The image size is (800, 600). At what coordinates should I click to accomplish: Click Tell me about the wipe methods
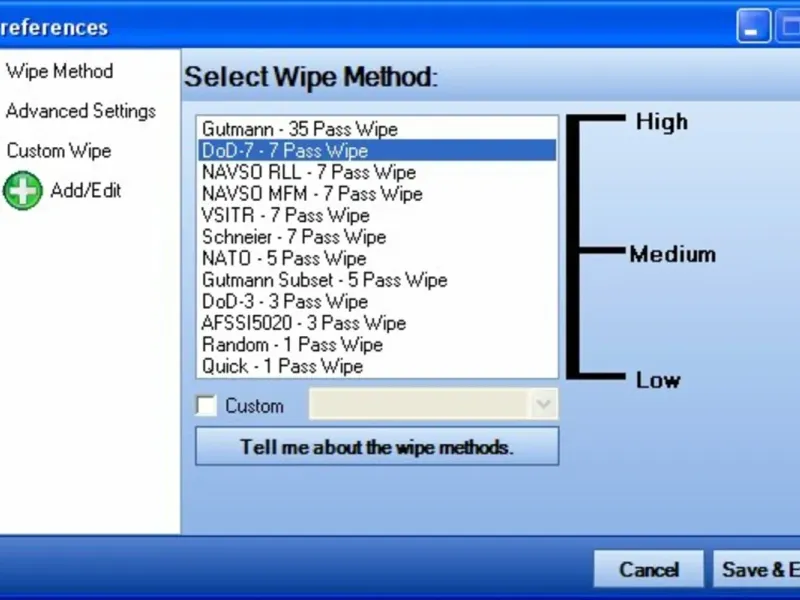377,447
